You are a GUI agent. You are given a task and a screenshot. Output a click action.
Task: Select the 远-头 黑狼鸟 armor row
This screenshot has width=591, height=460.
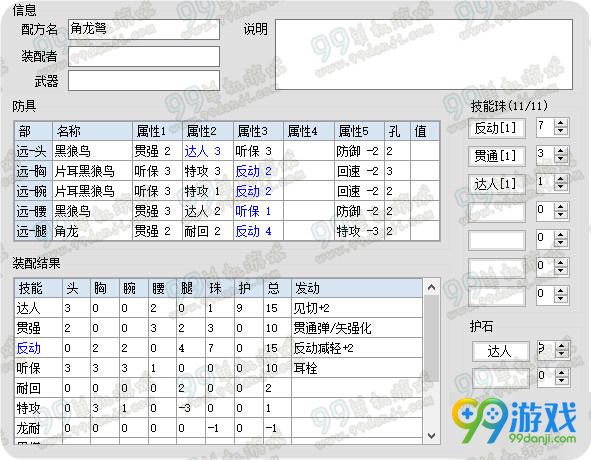point(227,151)
